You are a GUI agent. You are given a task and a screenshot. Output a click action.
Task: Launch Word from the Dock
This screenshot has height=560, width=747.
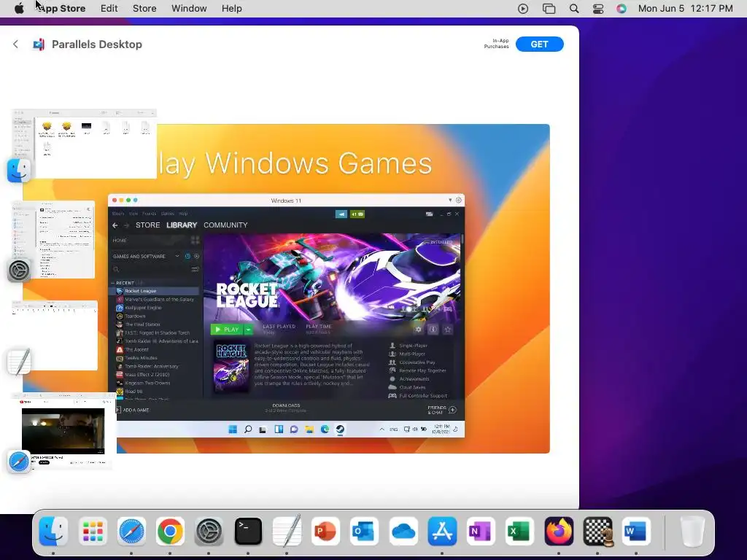pyautogui.click(x=636, y=531)
